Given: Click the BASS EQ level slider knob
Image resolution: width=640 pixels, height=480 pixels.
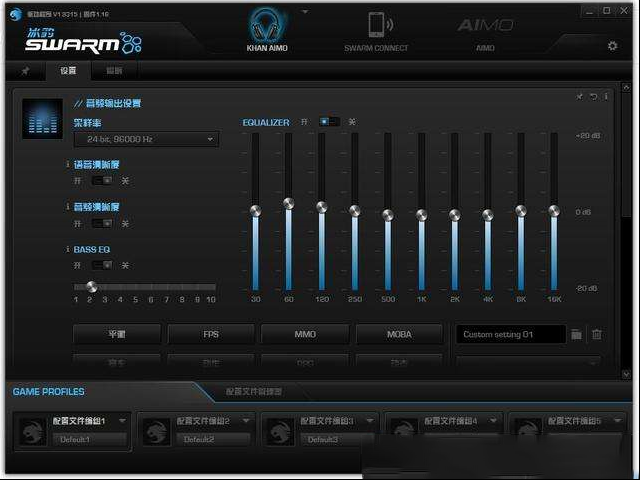Looking at the screenshot, I should tap(92, 287).
